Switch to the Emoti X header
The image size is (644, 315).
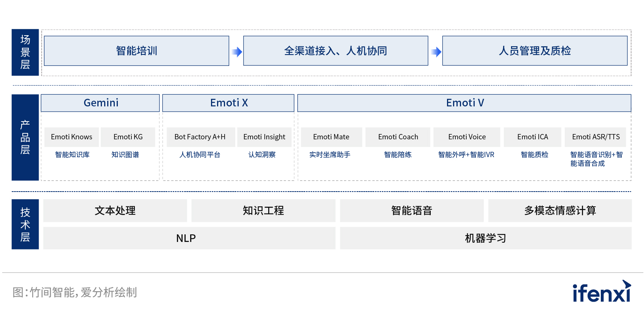click(228, 103)
